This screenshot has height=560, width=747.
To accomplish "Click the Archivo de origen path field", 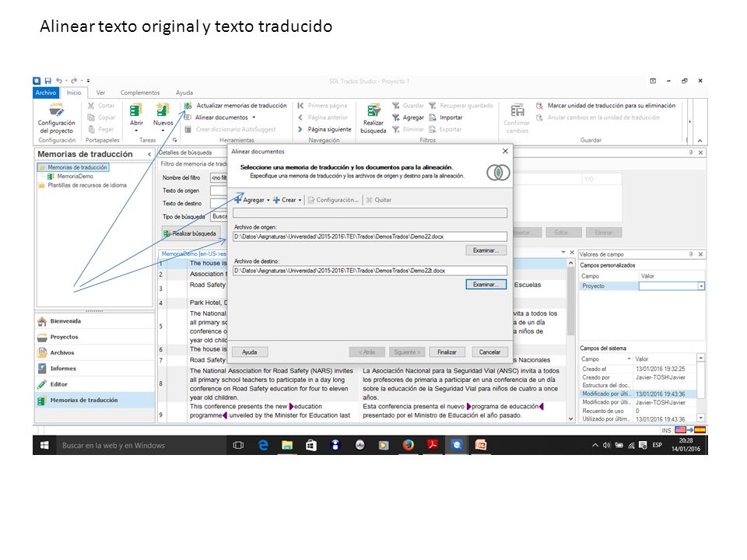I will click(x=370, y=236).
